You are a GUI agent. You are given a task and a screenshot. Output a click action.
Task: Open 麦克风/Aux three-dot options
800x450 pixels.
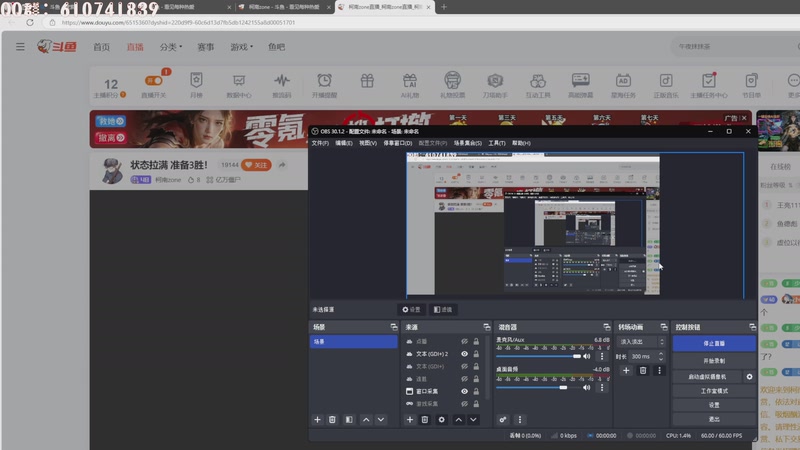coord(602,356)
